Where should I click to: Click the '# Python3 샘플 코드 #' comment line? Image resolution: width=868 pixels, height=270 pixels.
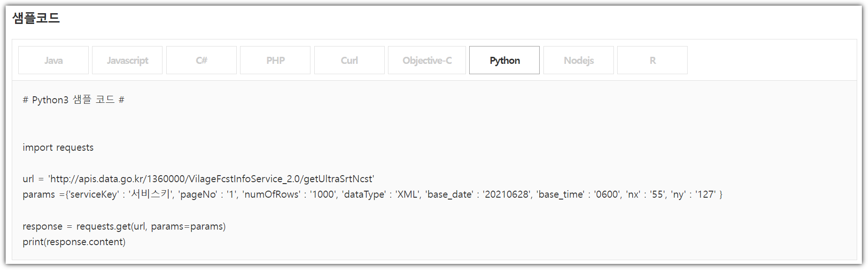tap(73, 100)
